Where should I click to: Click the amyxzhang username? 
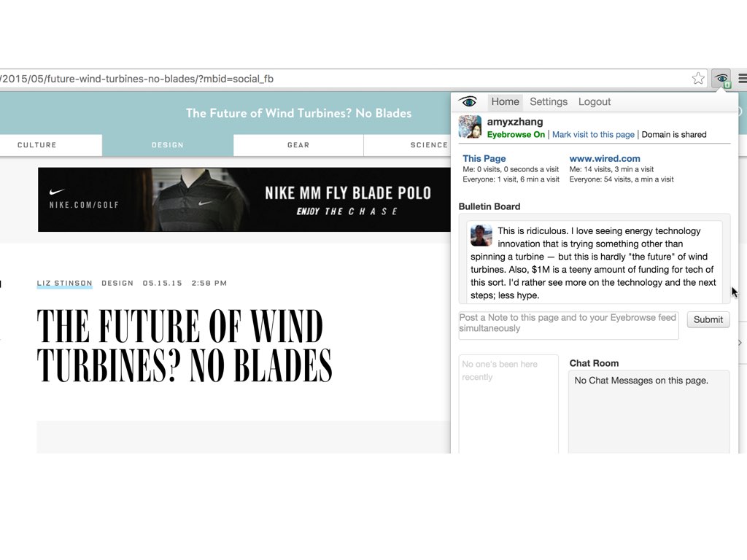515,122
